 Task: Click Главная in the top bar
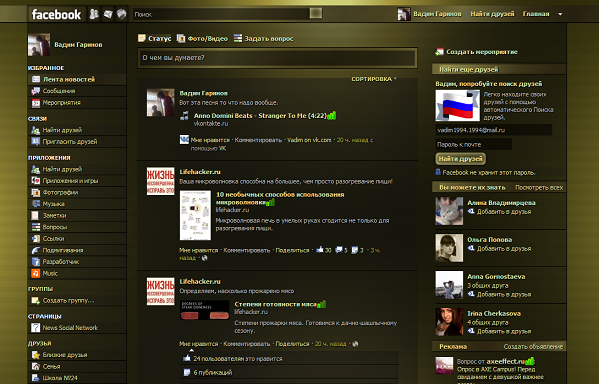point(536,14)
